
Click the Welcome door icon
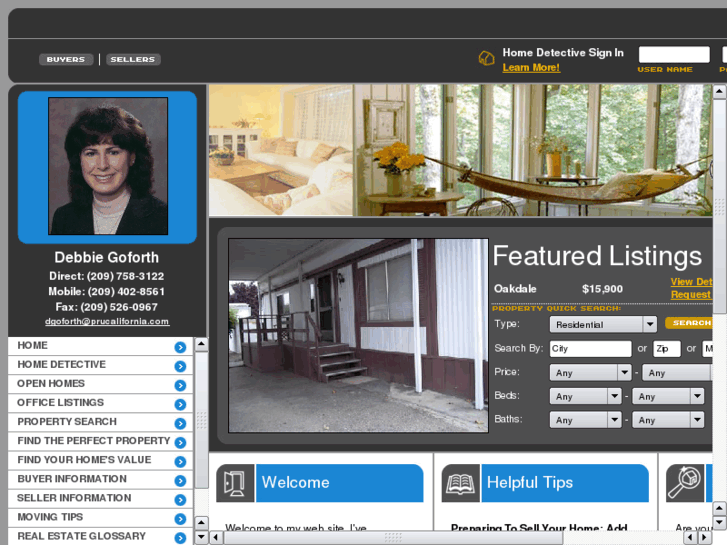pyautogui.click(x=235, y=483)
